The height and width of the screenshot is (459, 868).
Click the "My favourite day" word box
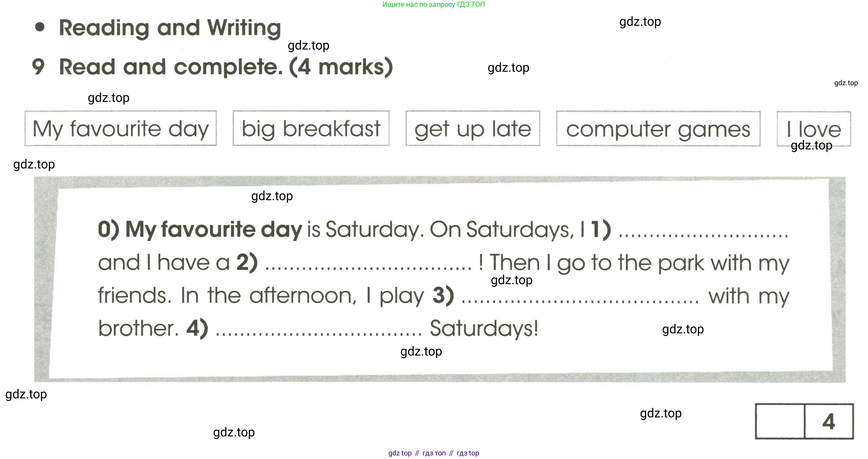121,129
